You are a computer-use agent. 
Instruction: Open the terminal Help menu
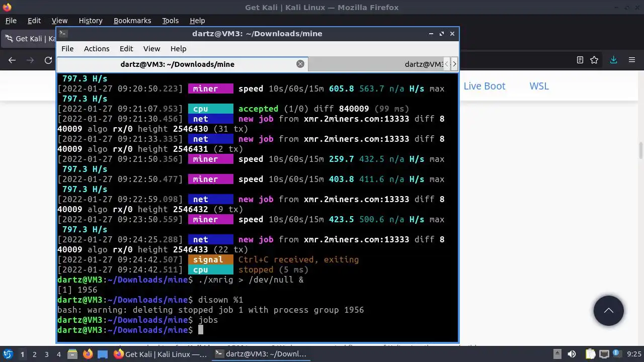[179, 49]
